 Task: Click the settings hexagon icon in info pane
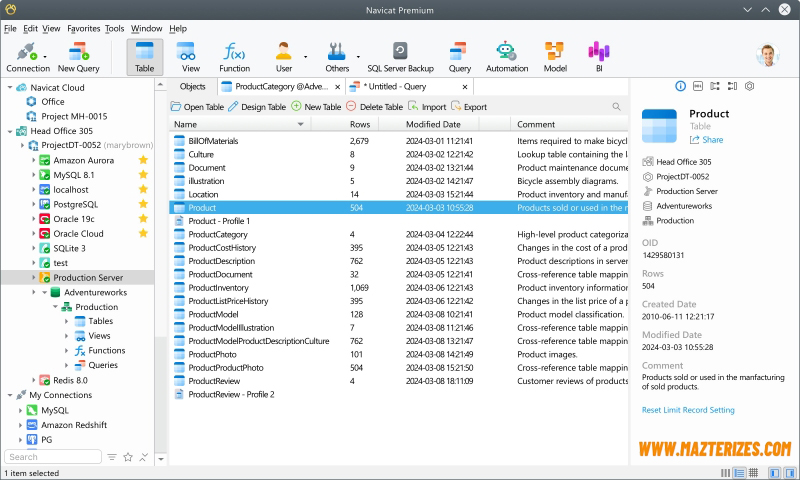[x=749, y=86]
